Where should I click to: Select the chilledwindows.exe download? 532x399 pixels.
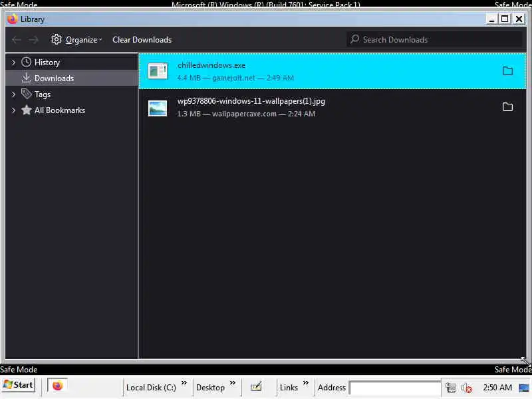332,71
